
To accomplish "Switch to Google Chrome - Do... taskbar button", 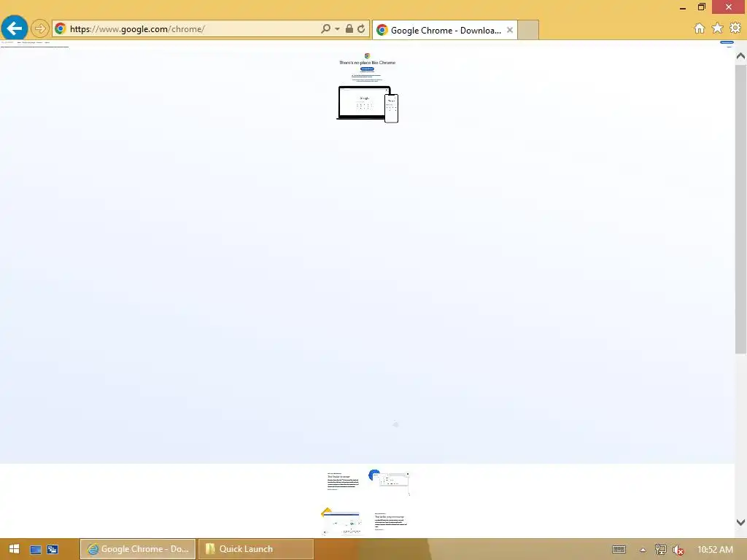I will point(138,549).
